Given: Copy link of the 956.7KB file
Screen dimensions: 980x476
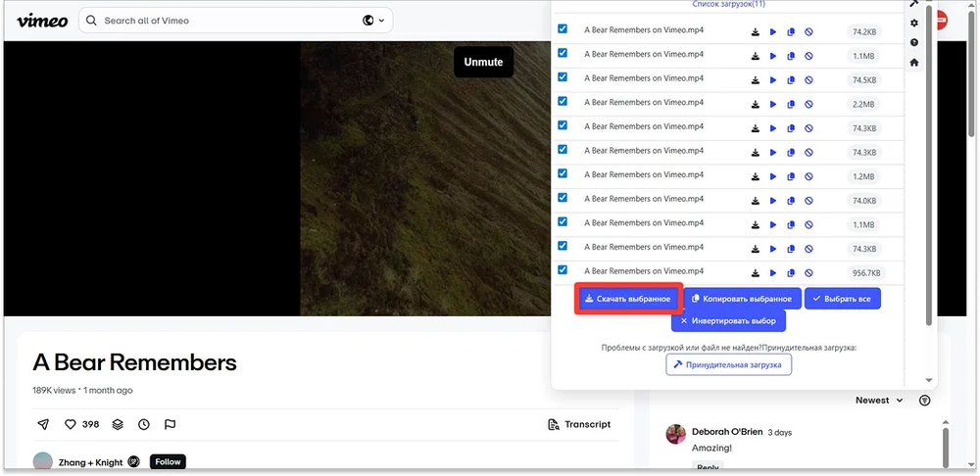Looking at the screenshot, I should 791,273.
